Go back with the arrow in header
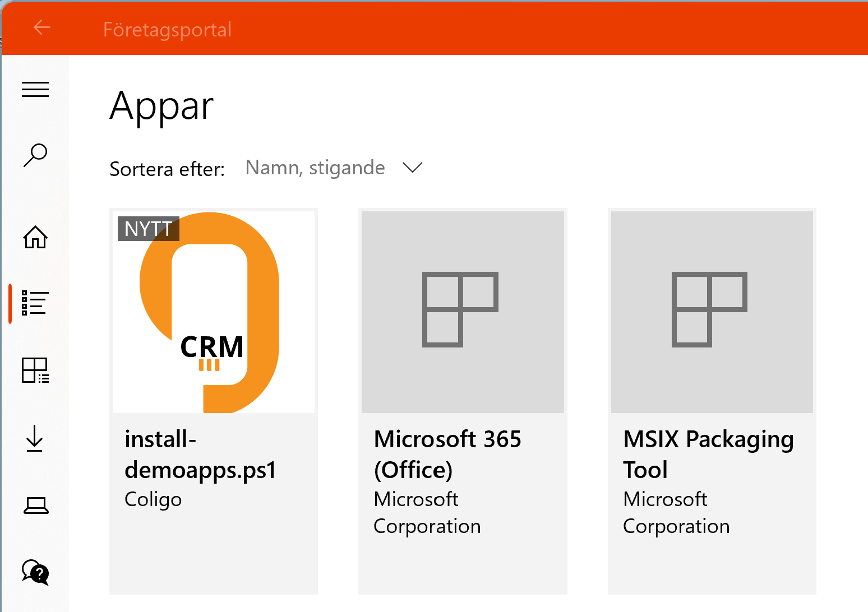Viewport: 868px width, 612px height. (42, 27)
